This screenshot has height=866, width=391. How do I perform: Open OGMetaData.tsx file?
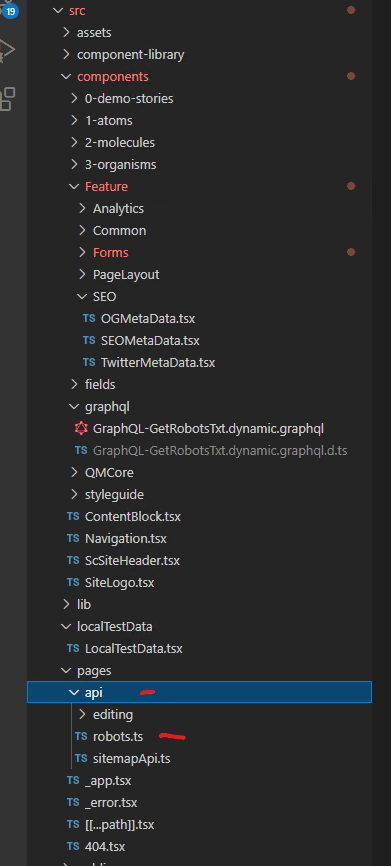click(x=148, y=319)
